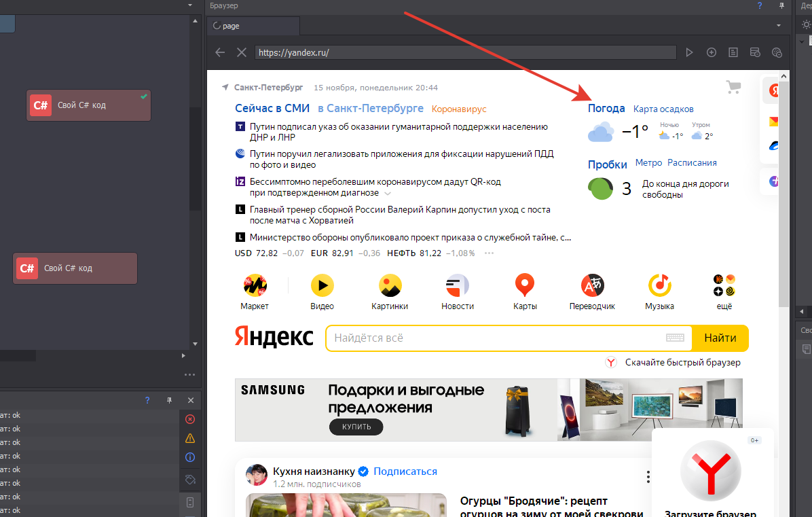Open the page source document icon
The image size is (812, 517).
point(733,52)
